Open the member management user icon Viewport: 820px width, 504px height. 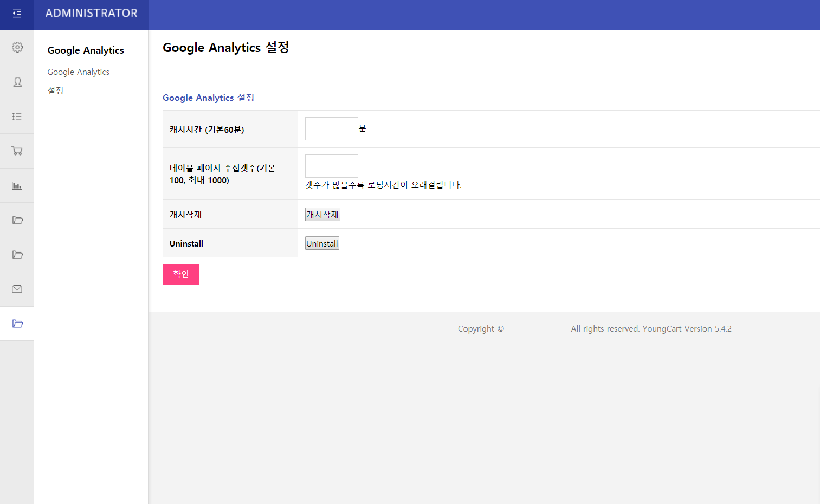pos(17,82)
